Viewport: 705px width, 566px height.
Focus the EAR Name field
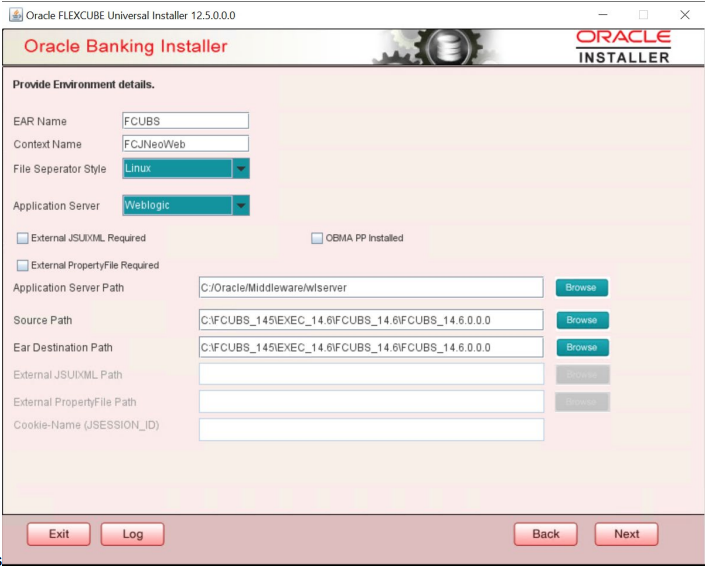[x=185, y=121]
